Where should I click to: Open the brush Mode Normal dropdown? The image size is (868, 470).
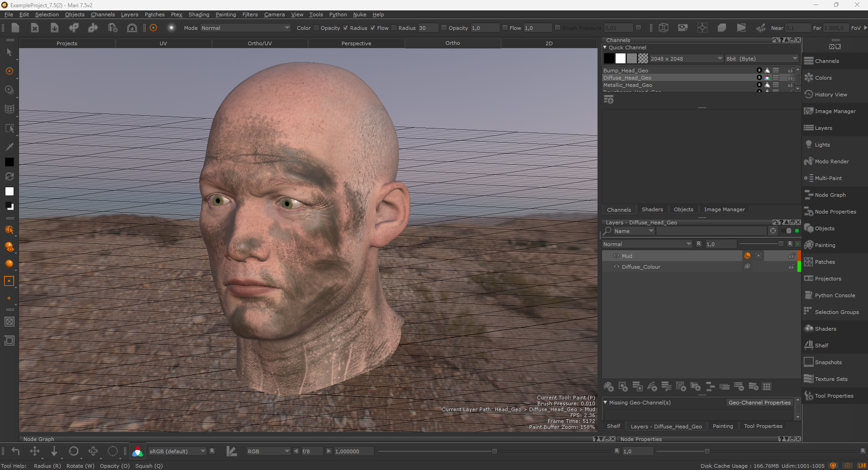(245, 28)
